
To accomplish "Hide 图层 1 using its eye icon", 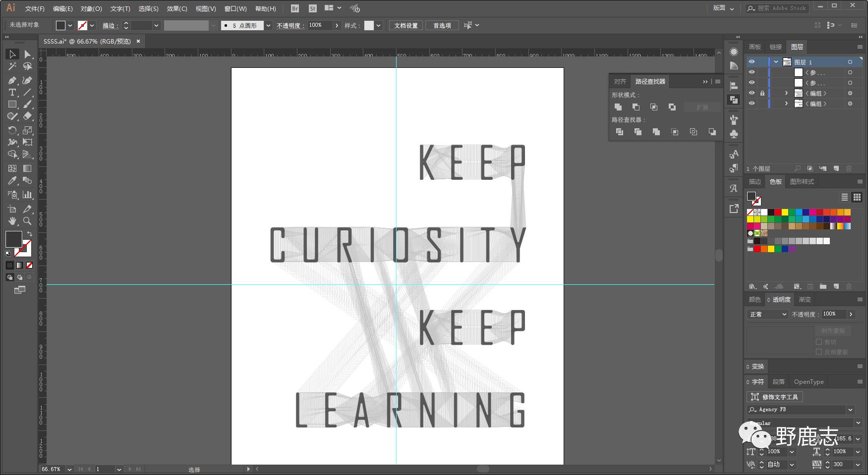I will pos(752,62).
